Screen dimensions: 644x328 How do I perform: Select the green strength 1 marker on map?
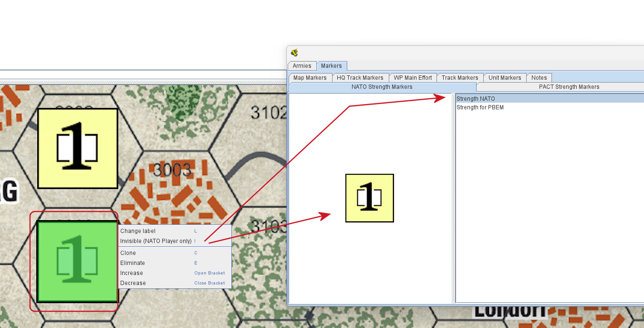click(x=77, y=262)
